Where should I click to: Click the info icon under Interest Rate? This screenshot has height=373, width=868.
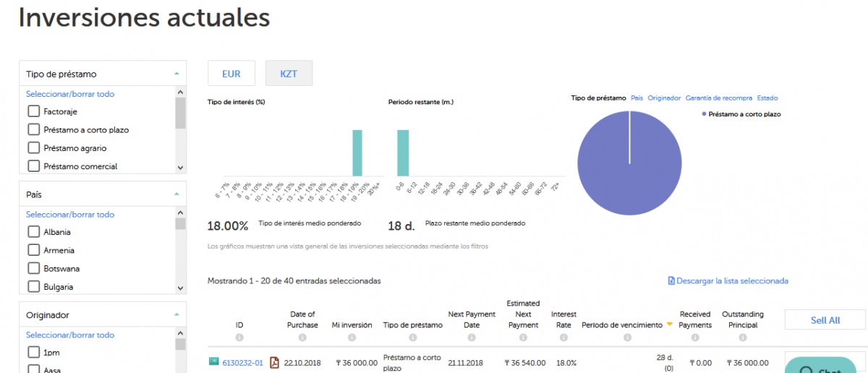563,338
